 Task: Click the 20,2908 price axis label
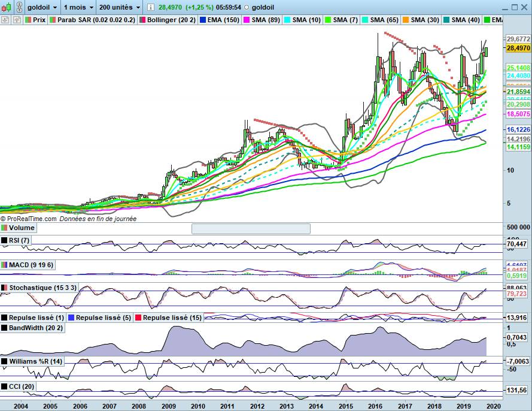518,104
